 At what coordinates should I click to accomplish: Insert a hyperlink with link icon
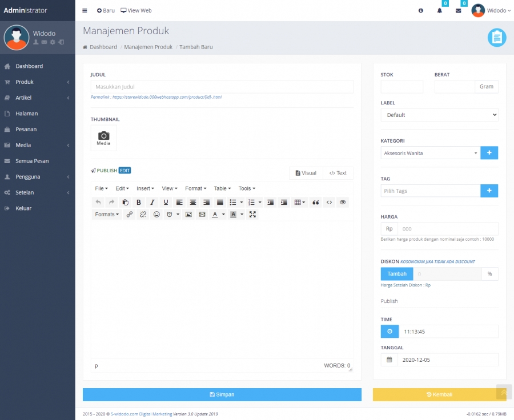coord(130,214)
